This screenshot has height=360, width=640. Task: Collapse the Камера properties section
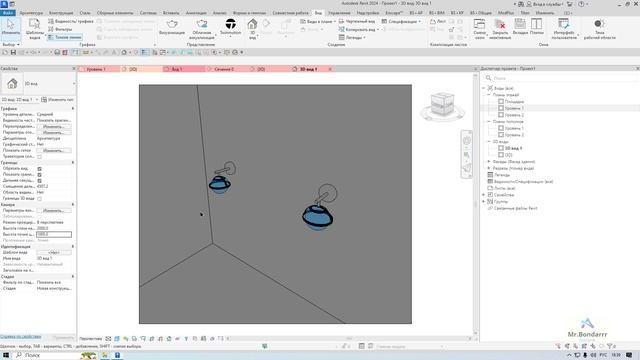click(73, 204)
